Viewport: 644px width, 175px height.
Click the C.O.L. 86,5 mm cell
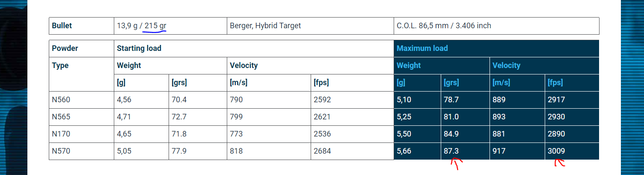[x=444, y=26]
